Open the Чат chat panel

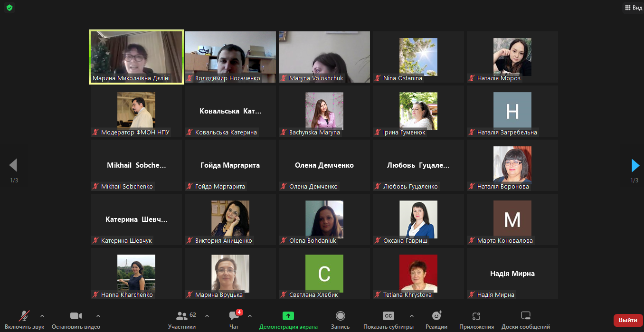234,320
